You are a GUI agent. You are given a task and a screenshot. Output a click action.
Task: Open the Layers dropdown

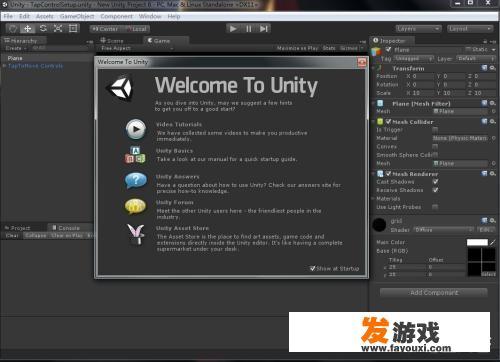(x=418, y=29)
